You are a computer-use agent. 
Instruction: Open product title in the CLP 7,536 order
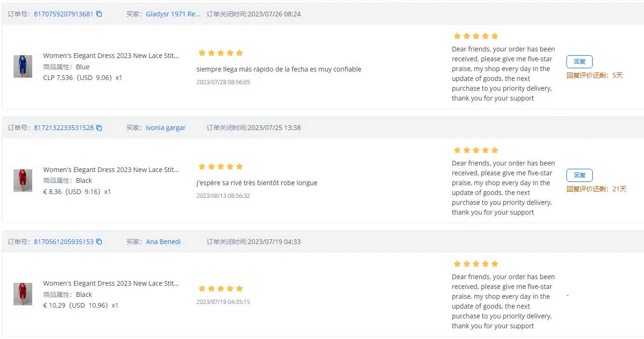tap(111, 56)
